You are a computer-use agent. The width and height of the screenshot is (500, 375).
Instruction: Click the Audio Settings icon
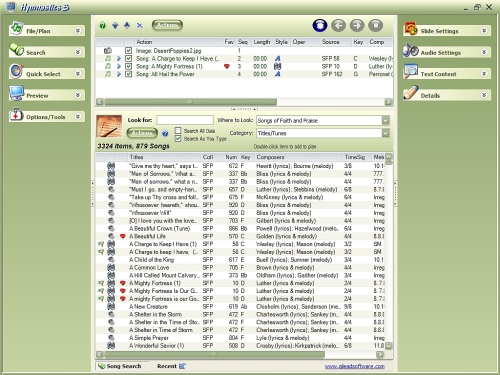coord(410,50)
